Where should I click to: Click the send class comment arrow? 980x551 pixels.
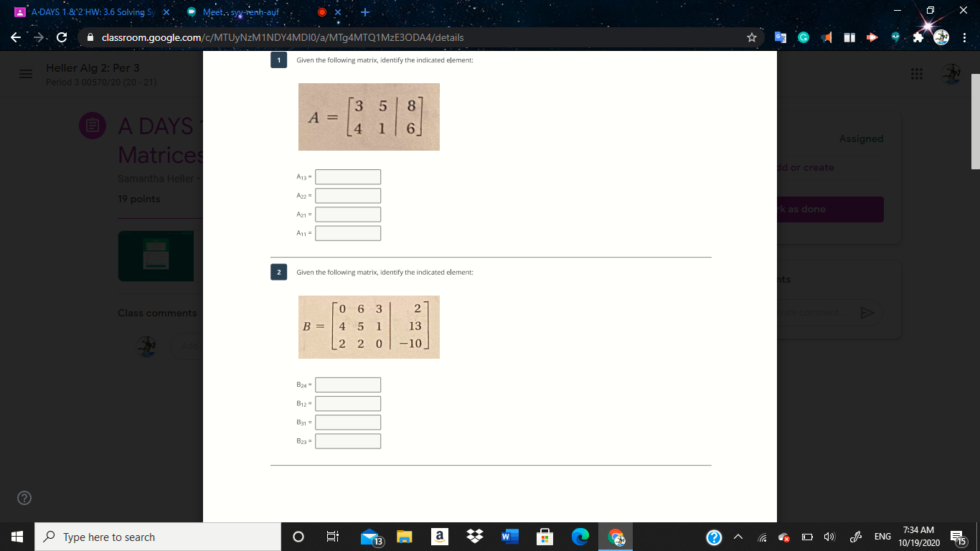tap(867, 312)
